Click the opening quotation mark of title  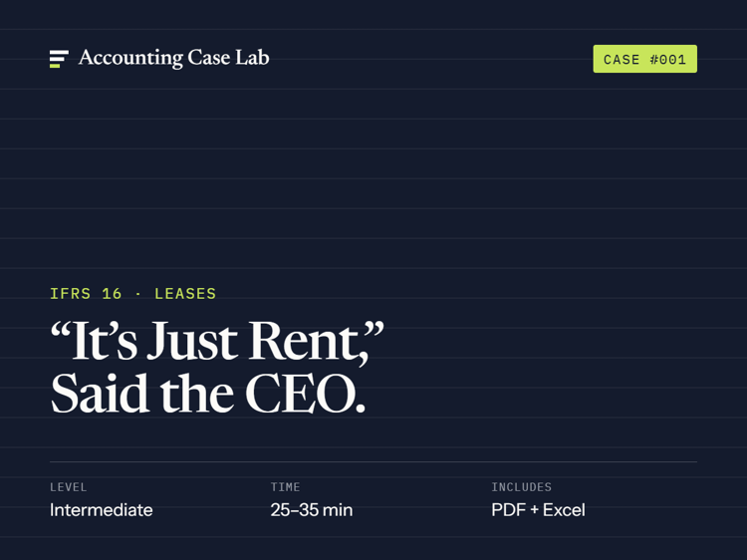[60, 330]
